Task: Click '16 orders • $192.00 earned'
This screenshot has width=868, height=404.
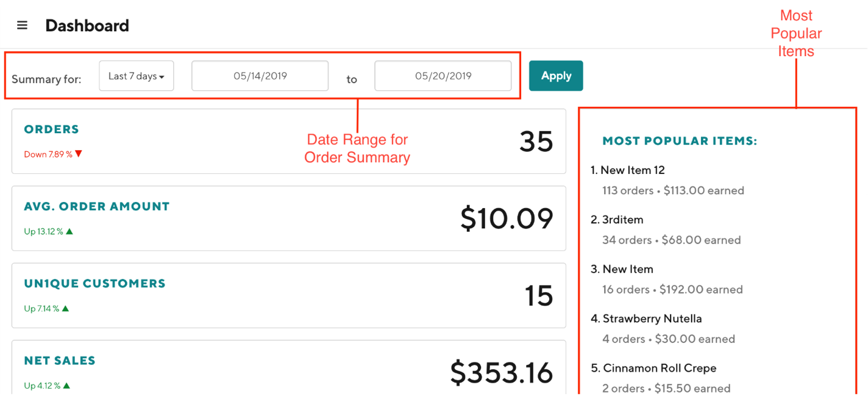Action: [672, 289]
